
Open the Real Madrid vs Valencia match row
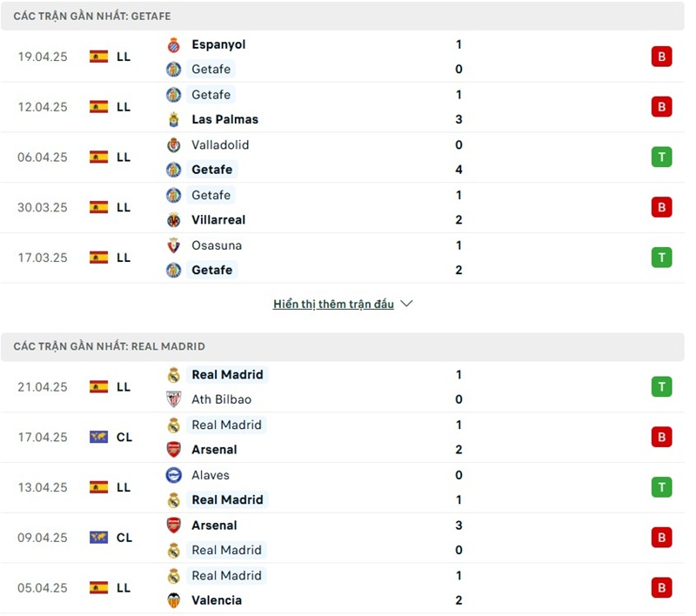[x=348, y=588]
